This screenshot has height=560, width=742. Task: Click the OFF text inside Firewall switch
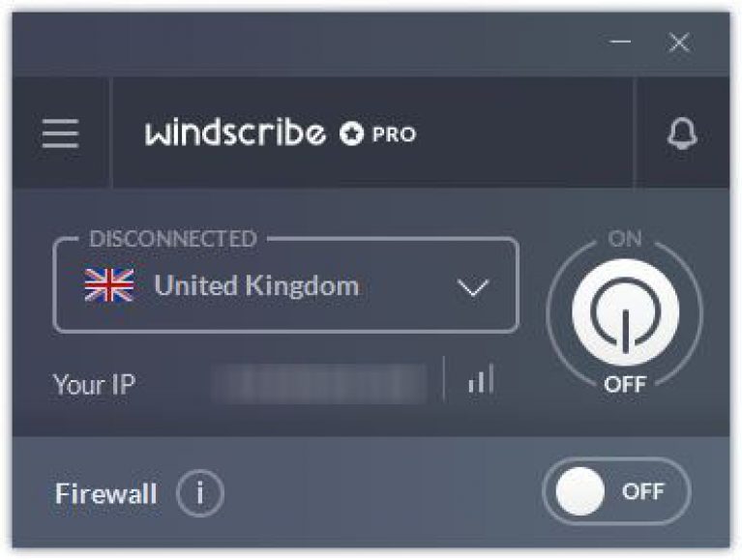point(643,491)
